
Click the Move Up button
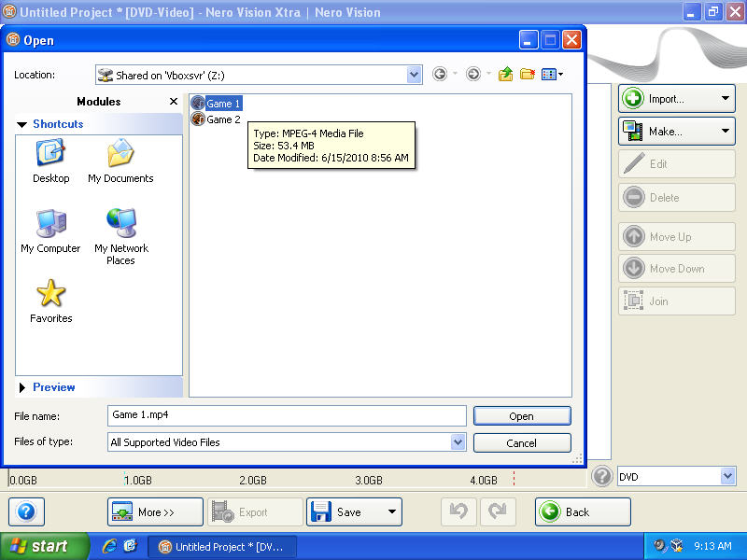(x=676, y=237)
